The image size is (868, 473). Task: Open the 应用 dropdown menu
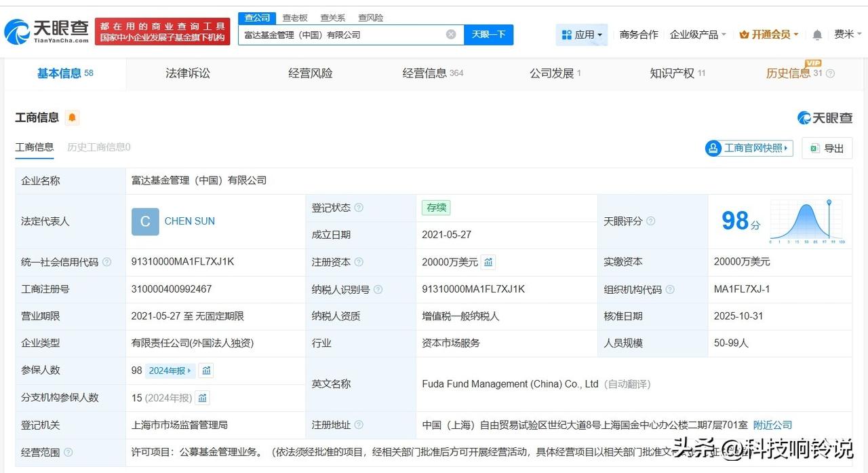tap(582, 35)
